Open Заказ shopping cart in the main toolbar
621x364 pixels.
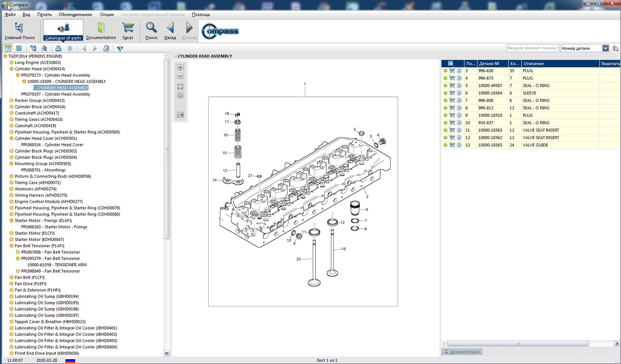click(128, 31)
